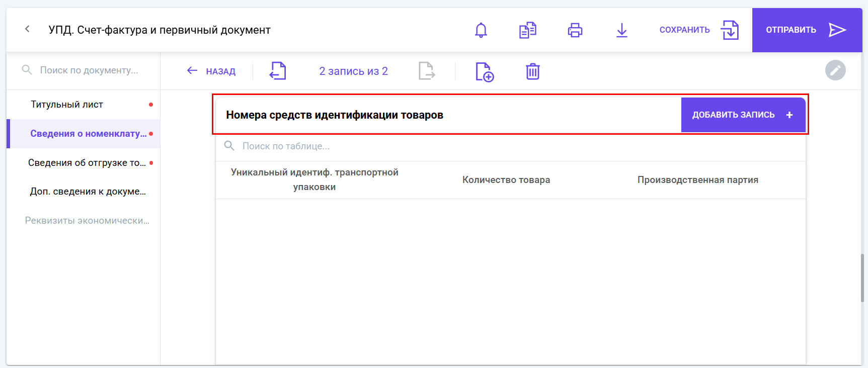Open notifications bell icon
The image size is (868, 368).
(x=481, y=30)
